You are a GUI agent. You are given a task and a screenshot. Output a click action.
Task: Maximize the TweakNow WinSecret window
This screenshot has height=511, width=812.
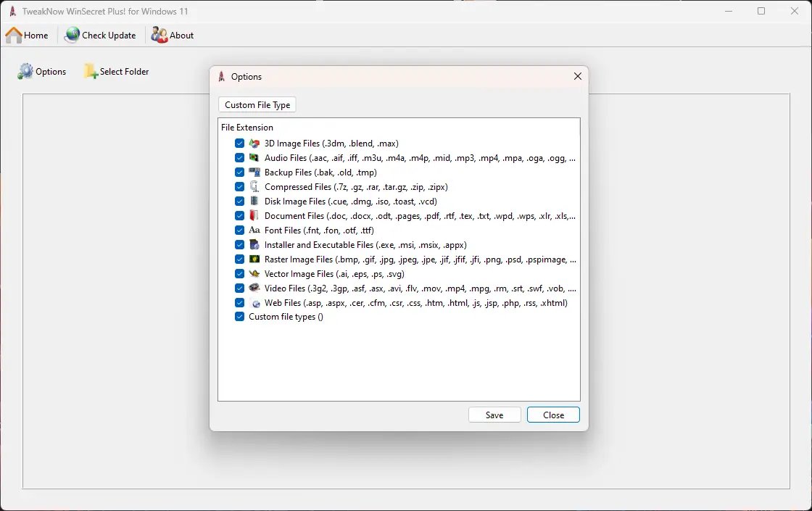pos(761,11)
